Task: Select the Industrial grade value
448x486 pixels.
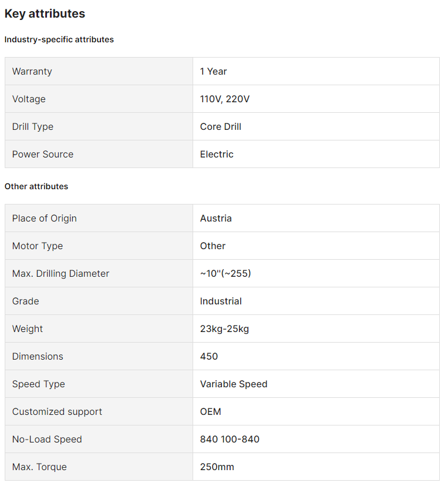Action: (221, 301)
